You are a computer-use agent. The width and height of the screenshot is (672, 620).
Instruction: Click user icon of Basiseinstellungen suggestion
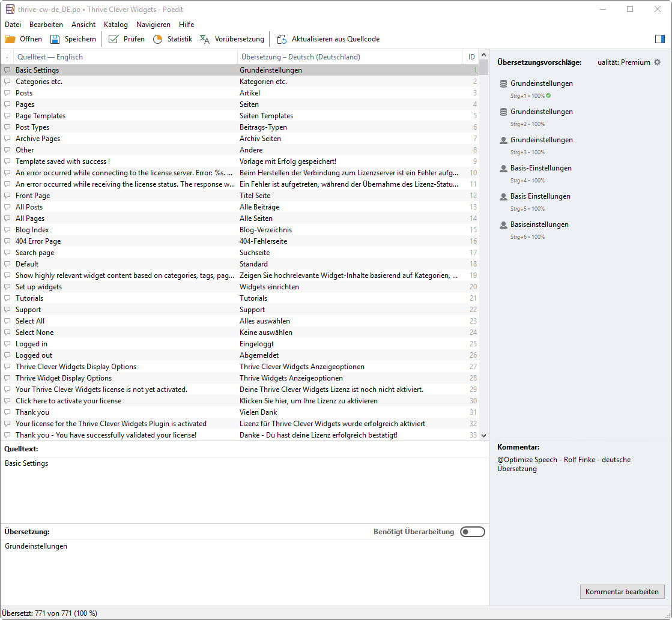(x=504, y=224)
